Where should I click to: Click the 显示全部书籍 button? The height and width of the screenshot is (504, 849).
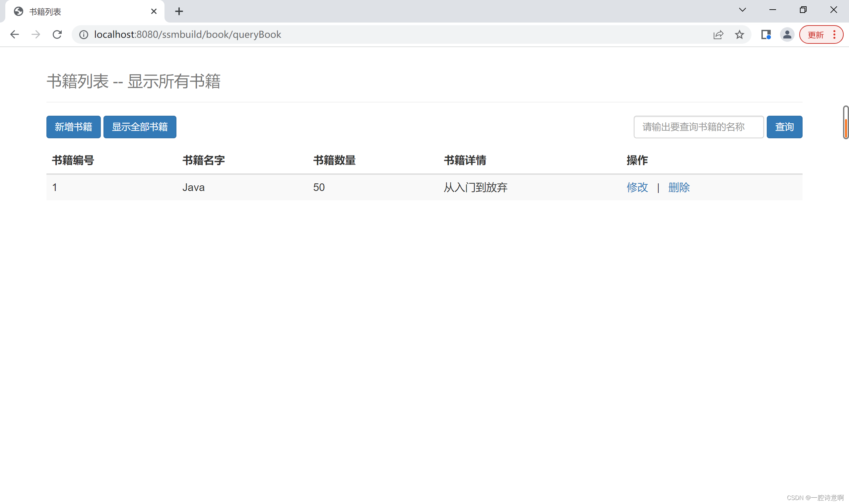[x=140, y=127]
